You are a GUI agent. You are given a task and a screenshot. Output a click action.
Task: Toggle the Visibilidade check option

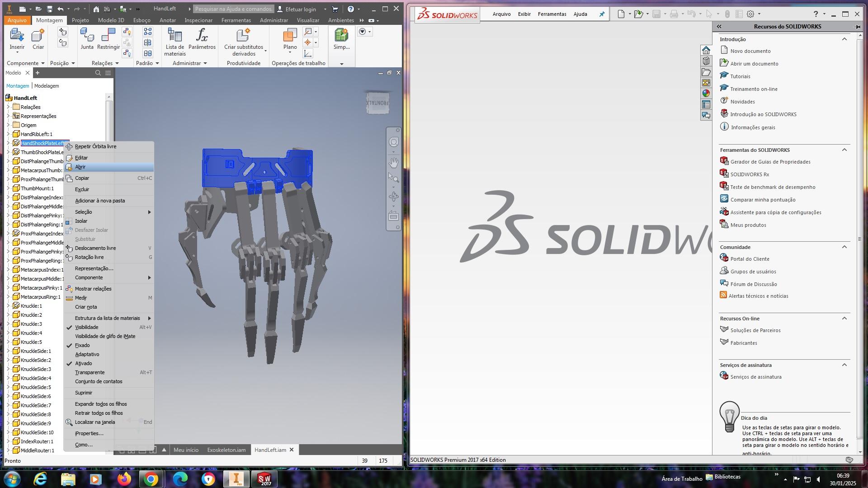pos(86,327)
